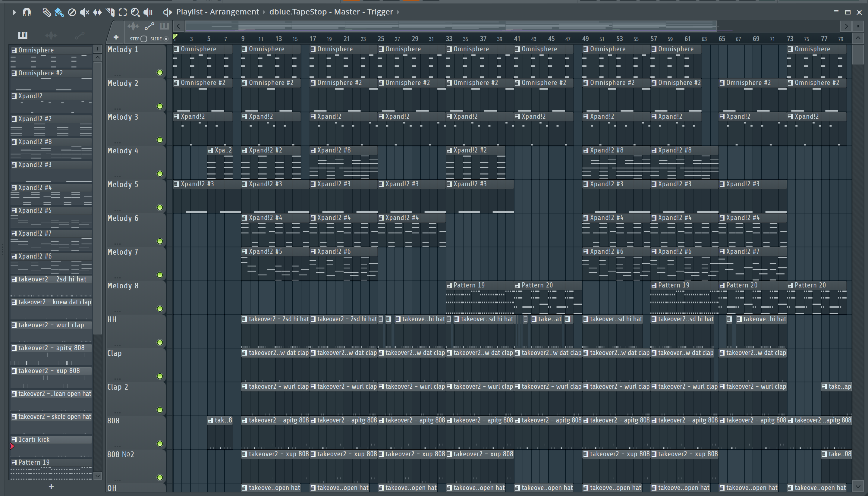This screenshot has width=868, height=496.
Task: Select Pattern 20 clip at bar 41
Action: point(548,297)
